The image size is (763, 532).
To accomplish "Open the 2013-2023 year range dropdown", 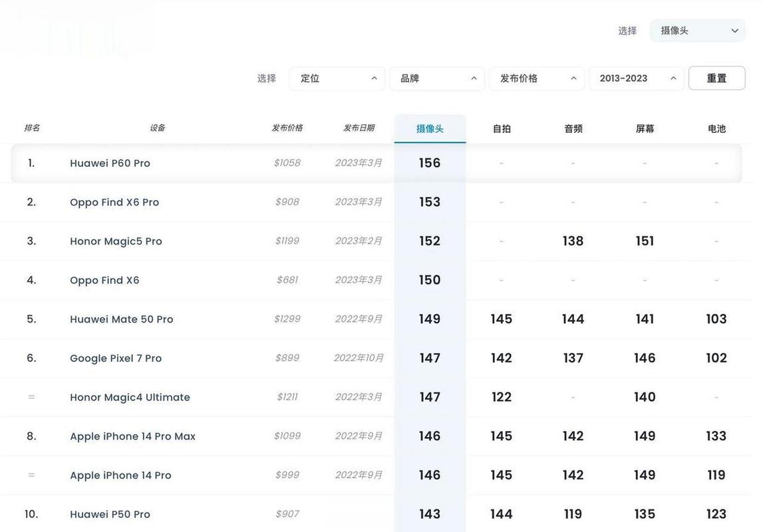I will click(637, 78).
